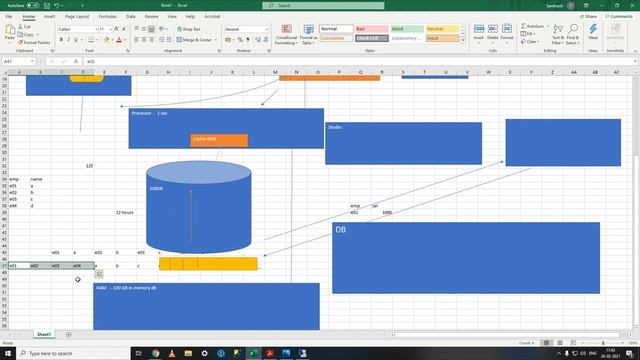Open the Name Box dropdown
This screenshot has height=360, width=640.
tap(31, 61)
